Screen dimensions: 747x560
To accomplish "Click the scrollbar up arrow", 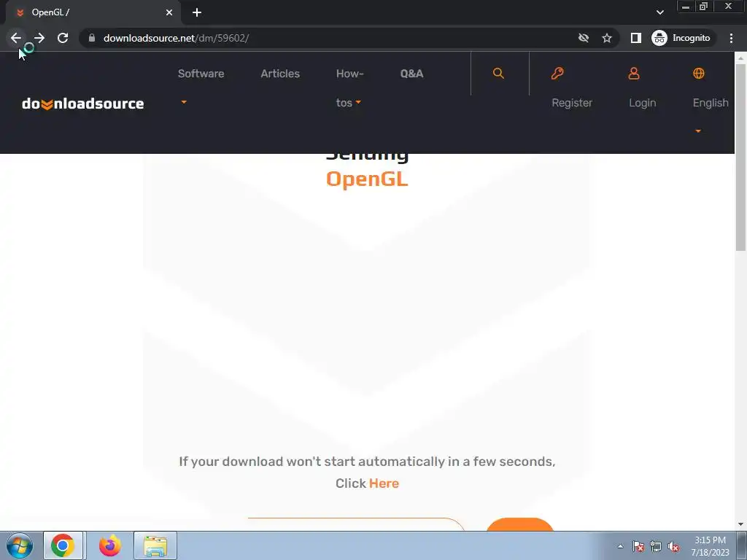I will (x=740, y=58).
